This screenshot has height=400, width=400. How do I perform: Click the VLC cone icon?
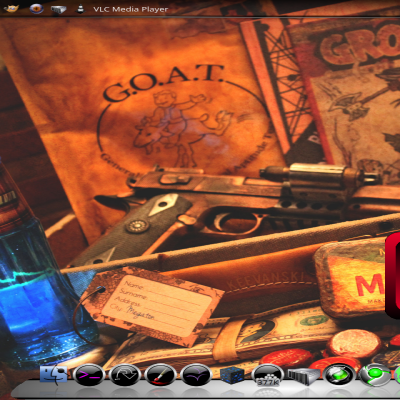pyautogui.click(x=80, y=9)
